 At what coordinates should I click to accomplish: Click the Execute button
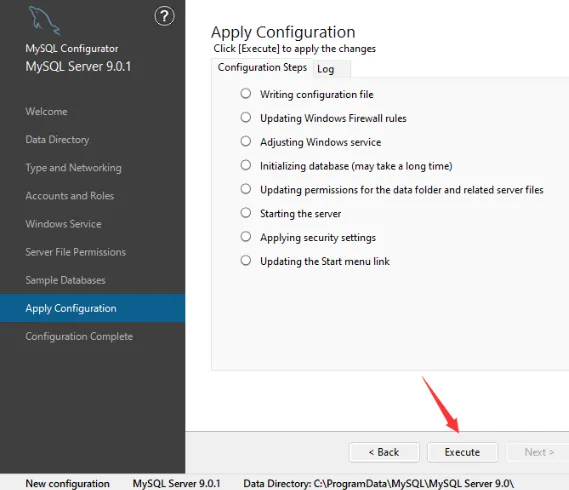[462, 452]
